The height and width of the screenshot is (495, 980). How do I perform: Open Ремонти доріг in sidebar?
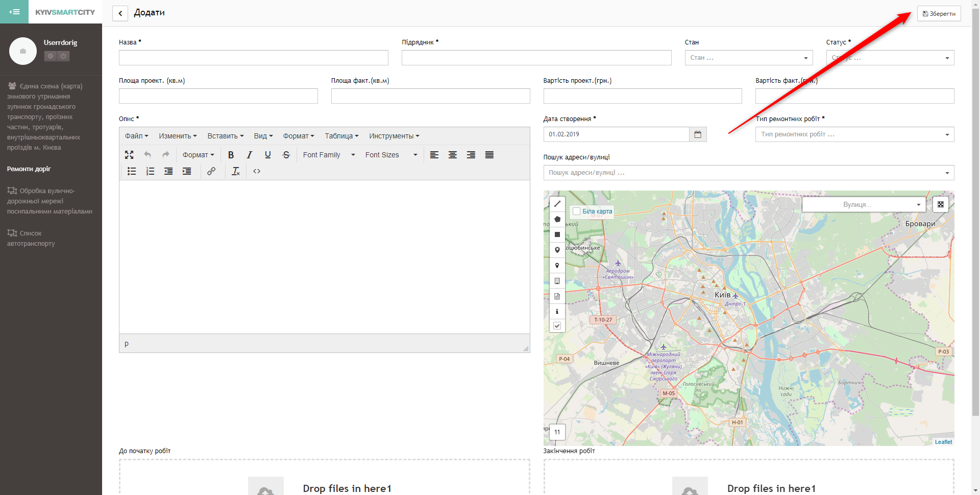point(29,169)
